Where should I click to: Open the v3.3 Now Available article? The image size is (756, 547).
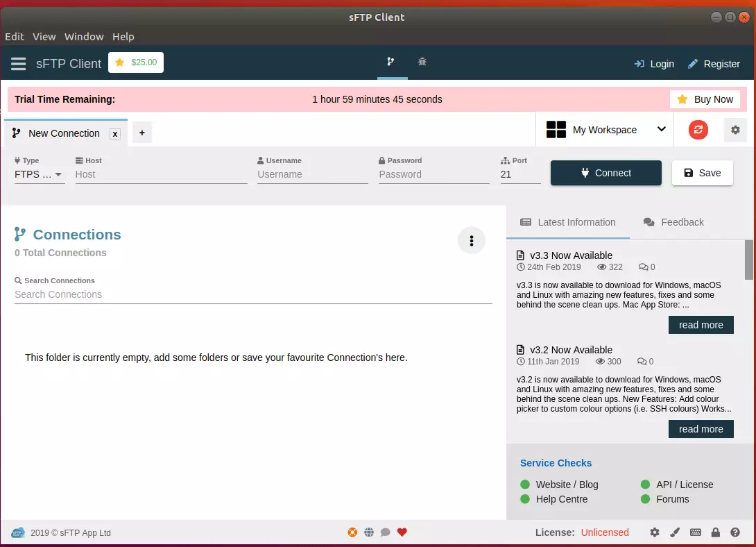571,255
